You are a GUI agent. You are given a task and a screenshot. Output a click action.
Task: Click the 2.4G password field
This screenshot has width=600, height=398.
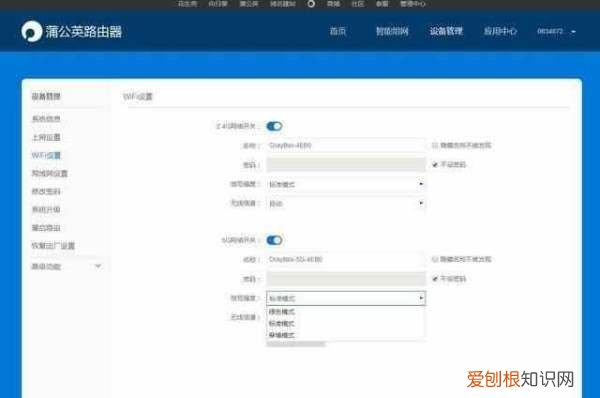tap(346, 165)
